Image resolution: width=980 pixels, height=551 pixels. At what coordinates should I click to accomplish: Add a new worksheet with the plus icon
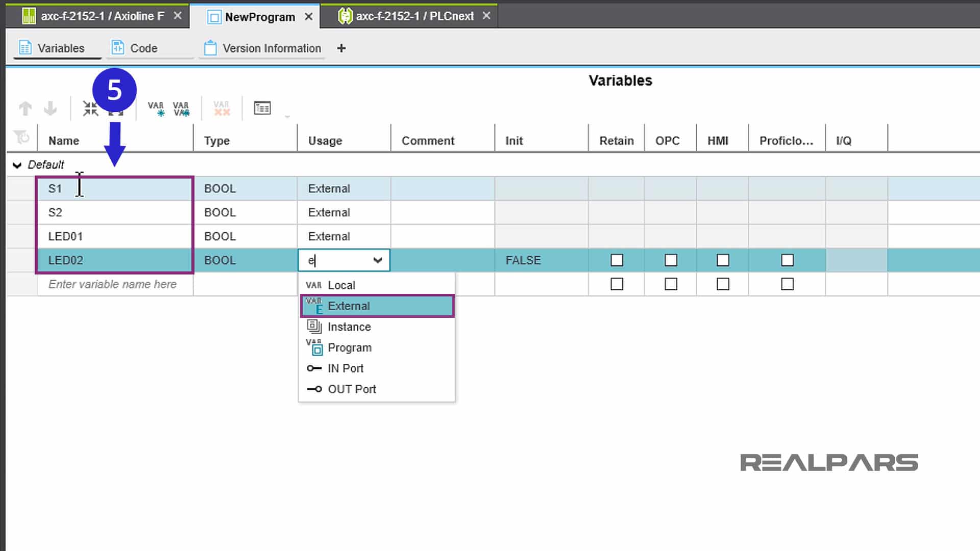click(341, 48)
